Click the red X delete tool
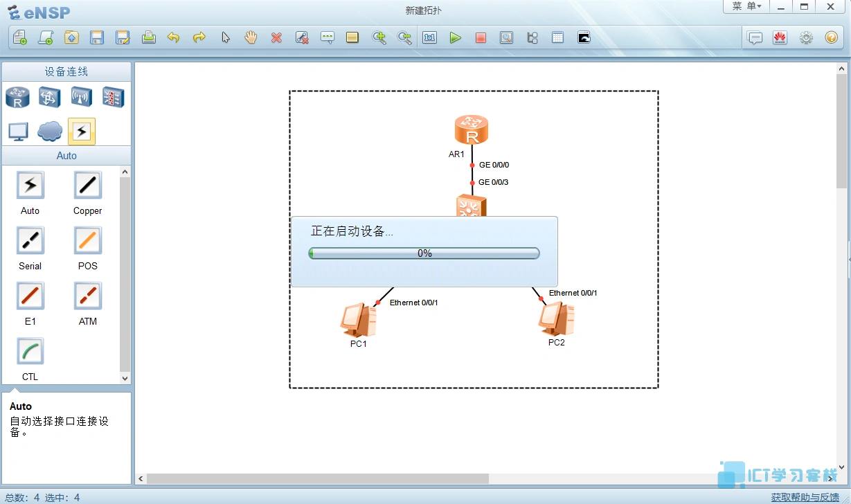 pos(276,37)
